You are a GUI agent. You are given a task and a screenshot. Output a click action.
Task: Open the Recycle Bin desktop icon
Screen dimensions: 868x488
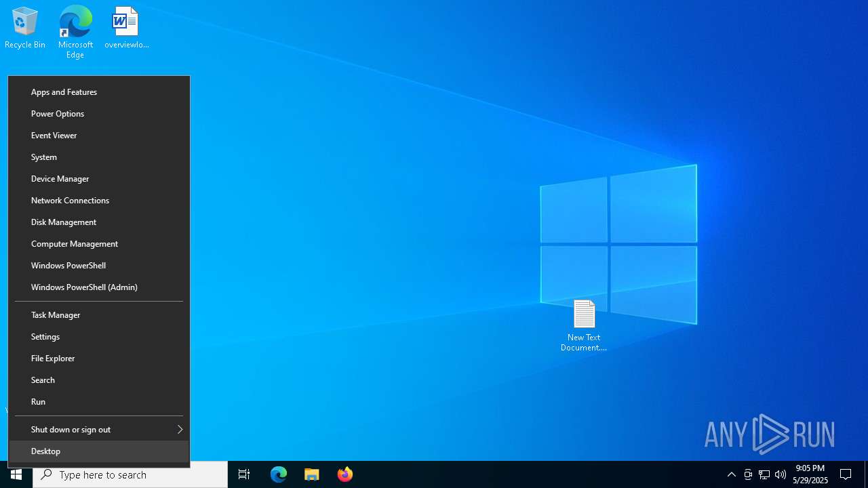(x=25, y=28)
